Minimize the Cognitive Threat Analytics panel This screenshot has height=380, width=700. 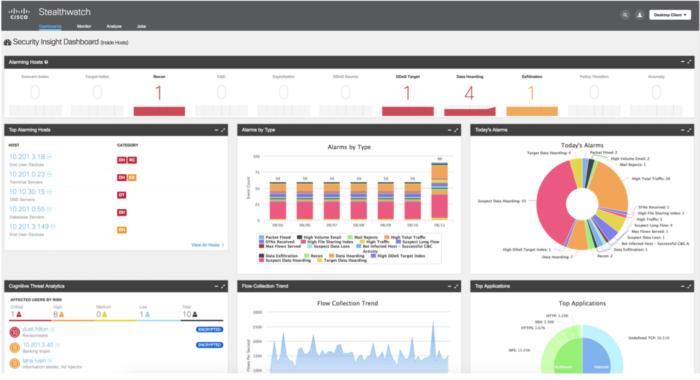click(x=216, y=286)
